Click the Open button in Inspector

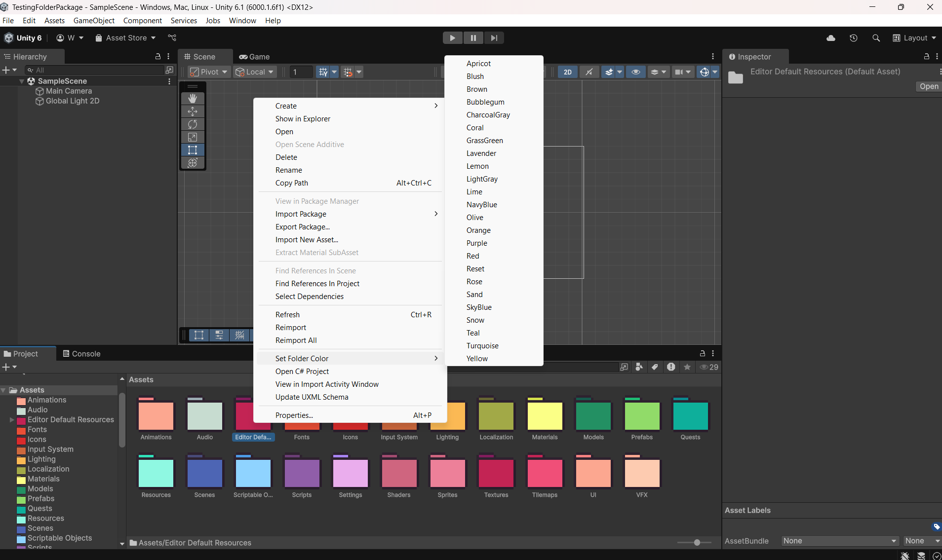coord(929,86)
